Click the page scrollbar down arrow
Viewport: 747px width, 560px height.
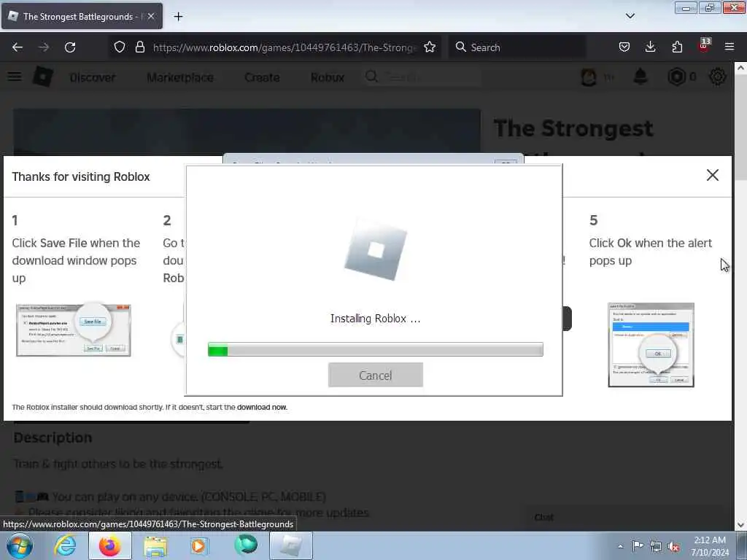(740, 525)
